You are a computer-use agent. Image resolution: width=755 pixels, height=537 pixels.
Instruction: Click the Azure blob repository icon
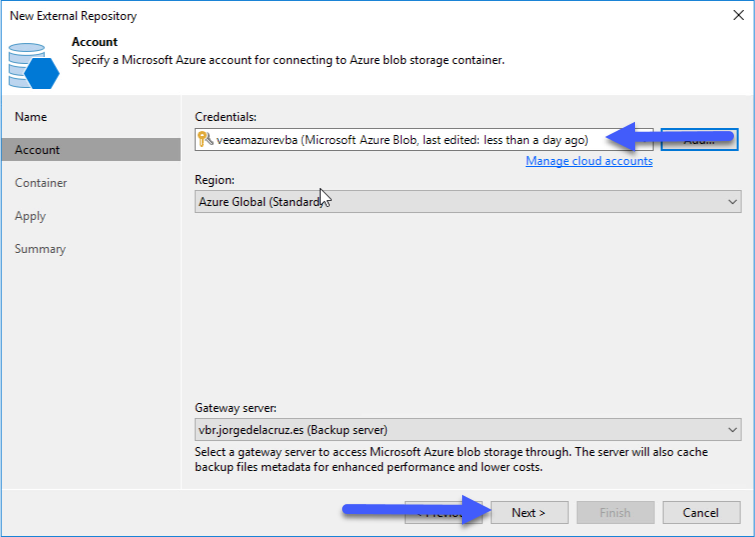(x=33, y=65)
